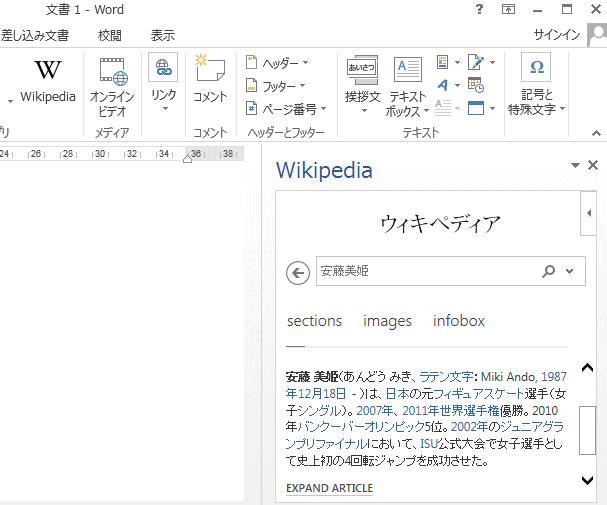Viewport: 607px width, 505px height.
Task: Open the Wikipedia pane options dropdown arrow
Action: click(575, 165)
